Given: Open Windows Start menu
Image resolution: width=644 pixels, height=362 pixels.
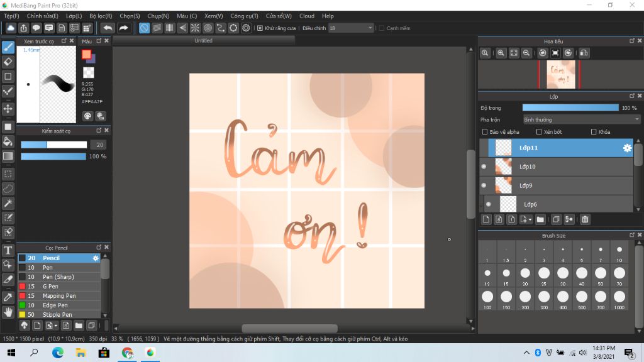Looking at the screenshot, I should click(x=11, y=353).
